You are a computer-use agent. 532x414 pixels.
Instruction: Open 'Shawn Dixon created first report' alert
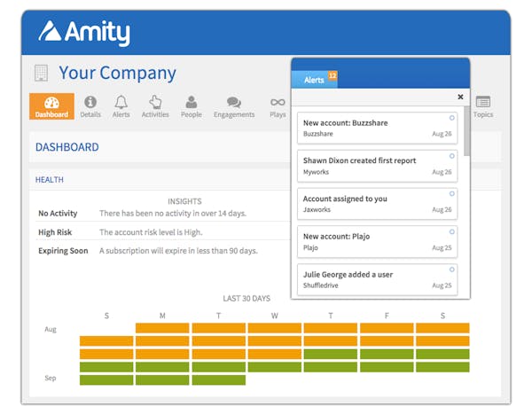click(x=378, y=167)
